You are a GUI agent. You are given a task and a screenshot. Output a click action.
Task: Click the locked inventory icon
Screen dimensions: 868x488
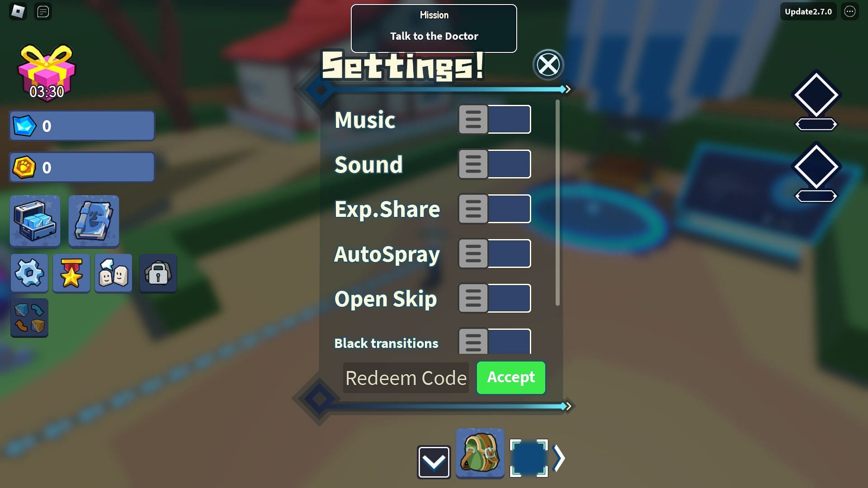157,273
